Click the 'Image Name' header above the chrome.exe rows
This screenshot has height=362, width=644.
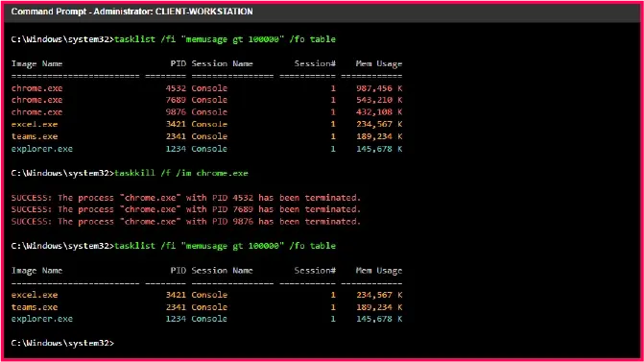[x=37, y=64]
